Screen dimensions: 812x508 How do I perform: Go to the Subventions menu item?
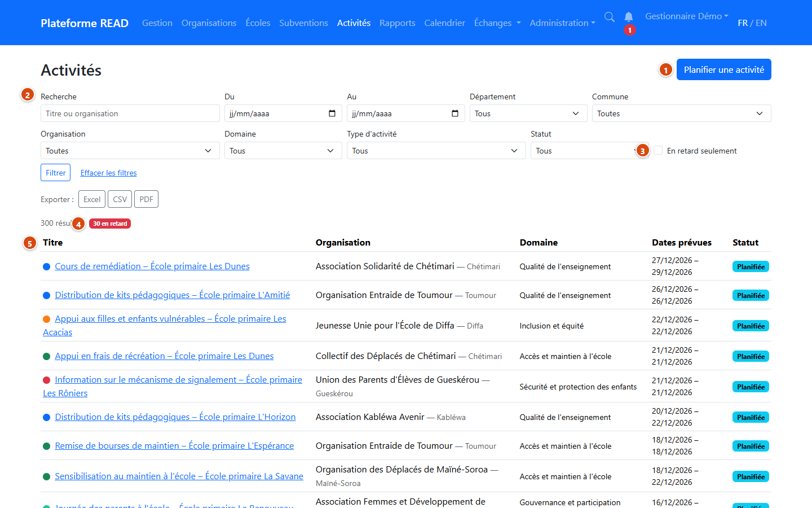click(303, 23)
